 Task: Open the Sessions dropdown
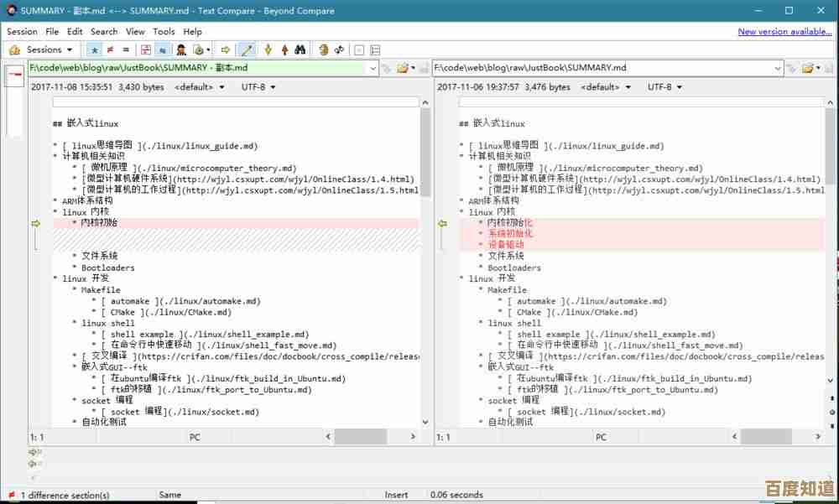(50, 49)
